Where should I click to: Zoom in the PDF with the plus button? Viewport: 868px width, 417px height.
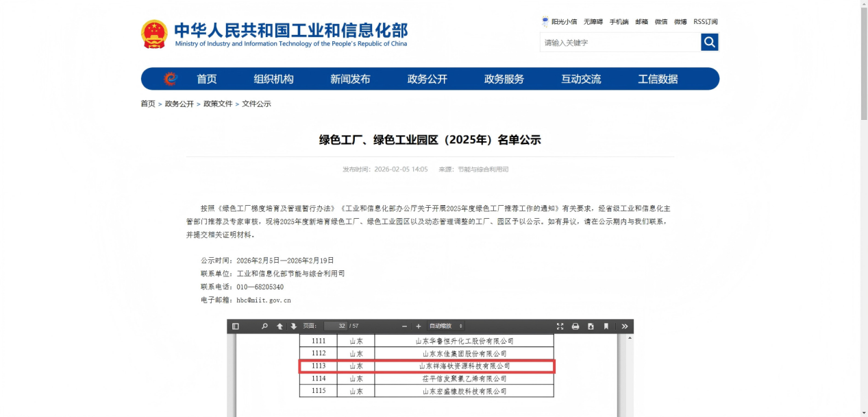tap(419, 326)
